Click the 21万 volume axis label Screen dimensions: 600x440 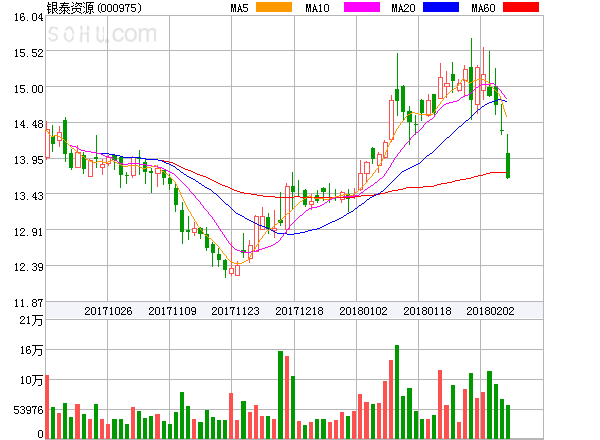pos(31,320)
